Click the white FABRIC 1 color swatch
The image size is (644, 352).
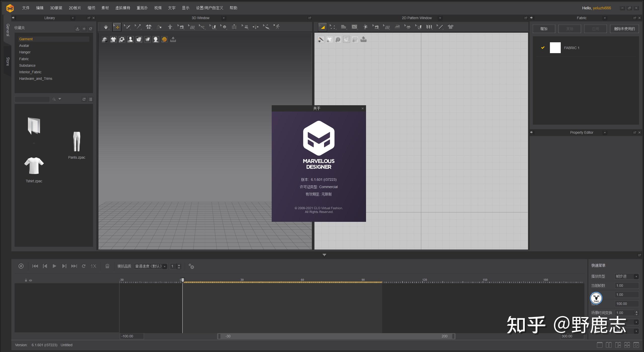pos(555,48)
